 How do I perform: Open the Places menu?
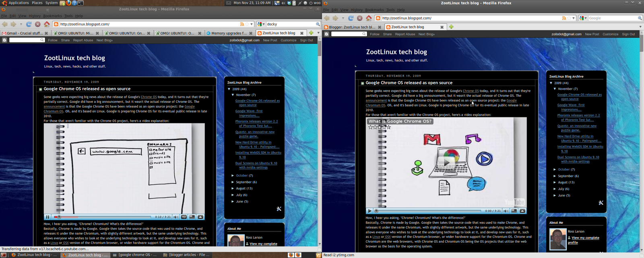coord(37,3)
